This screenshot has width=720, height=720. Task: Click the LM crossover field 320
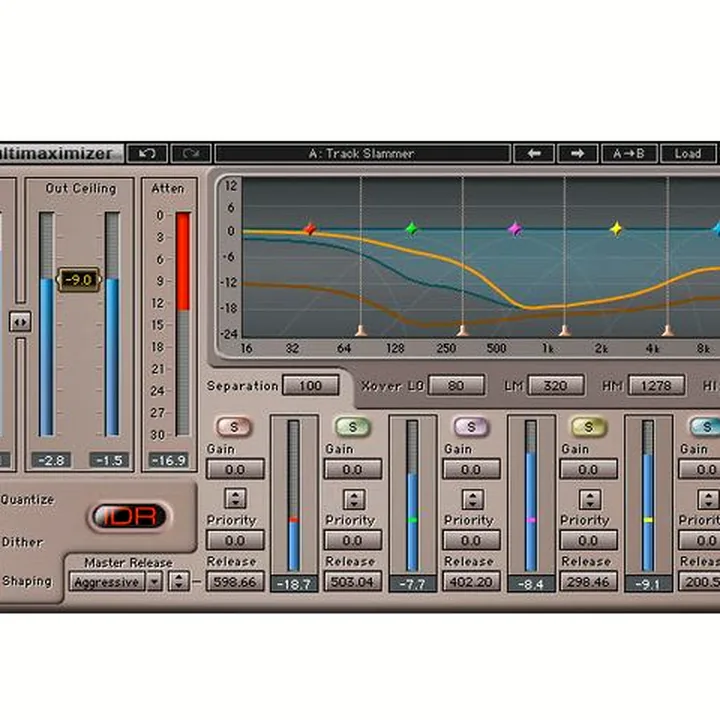coord(556,385)
